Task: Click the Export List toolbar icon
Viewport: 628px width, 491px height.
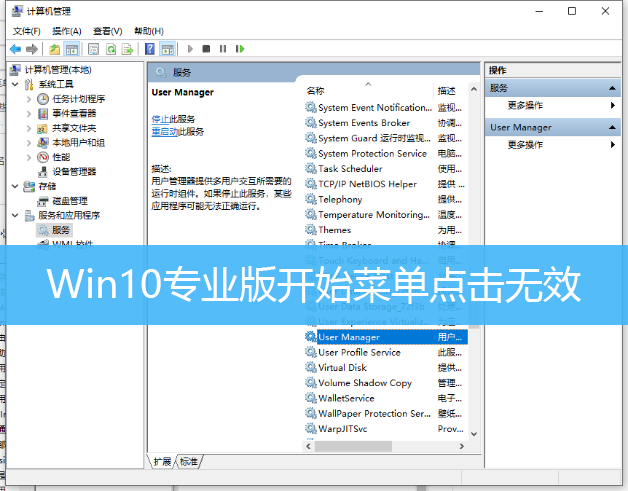Action: tap(127, 49)
